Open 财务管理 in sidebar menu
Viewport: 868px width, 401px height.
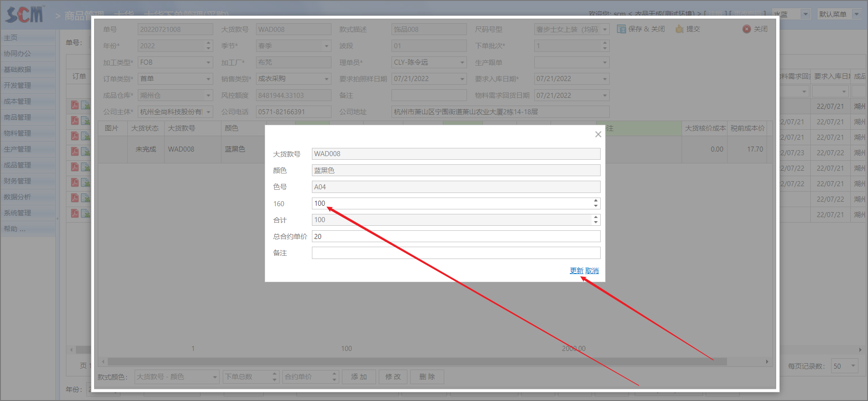tap(18, 181)
